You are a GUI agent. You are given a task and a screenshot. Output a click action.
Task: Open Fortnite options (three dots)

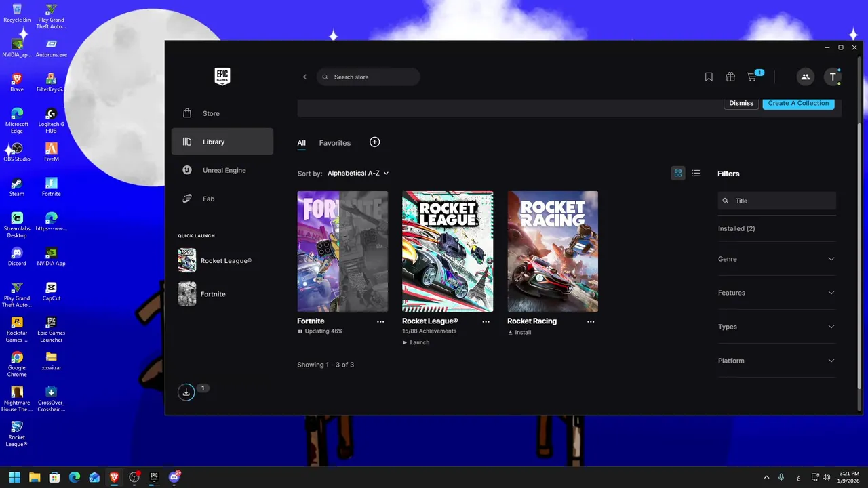pos(380,322)
